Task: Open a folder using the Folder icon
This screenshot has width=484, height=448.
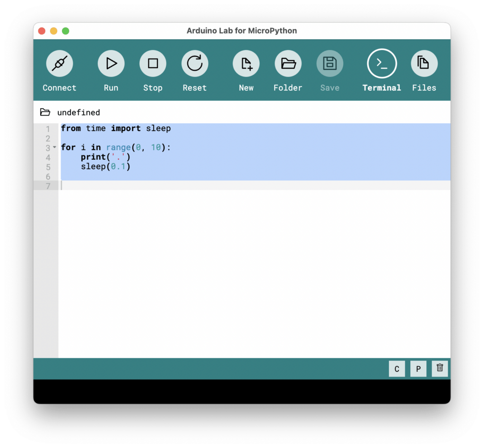Action: [x=287, y=63]
